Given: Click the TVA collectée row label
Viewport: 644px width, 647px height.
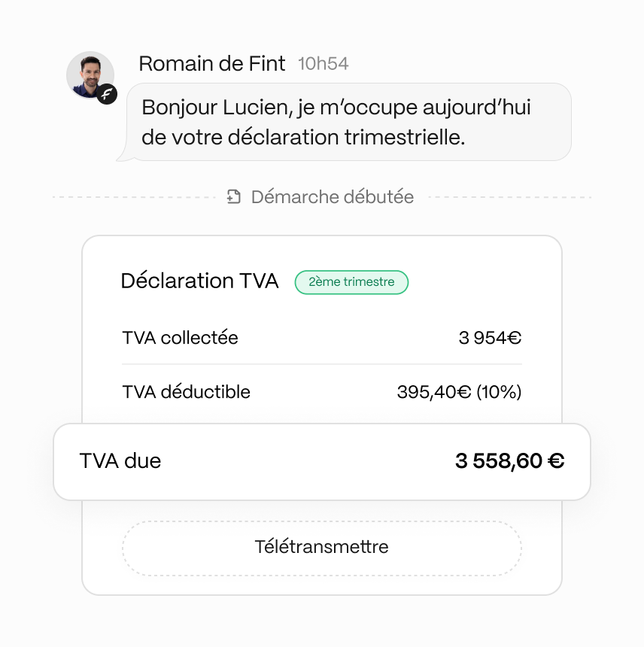Looking at the screenshot, I should point(180,338).
